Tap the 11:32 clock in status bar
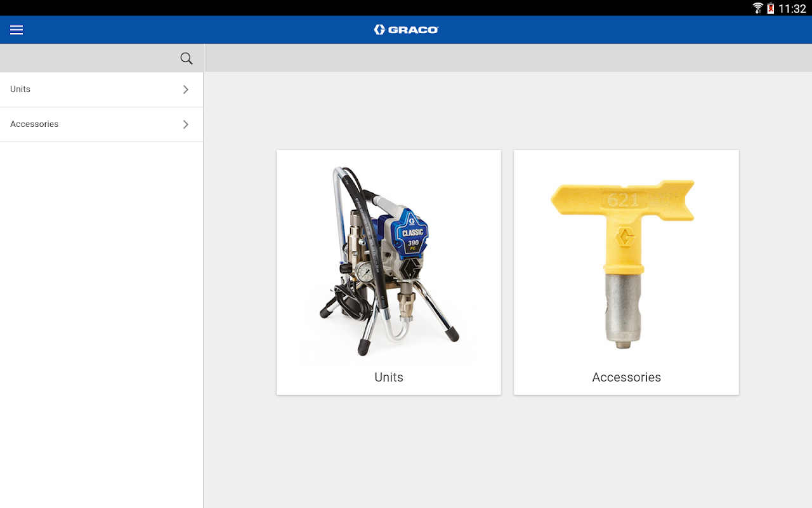Screen dimensions: 812x508 pos(792,8)
